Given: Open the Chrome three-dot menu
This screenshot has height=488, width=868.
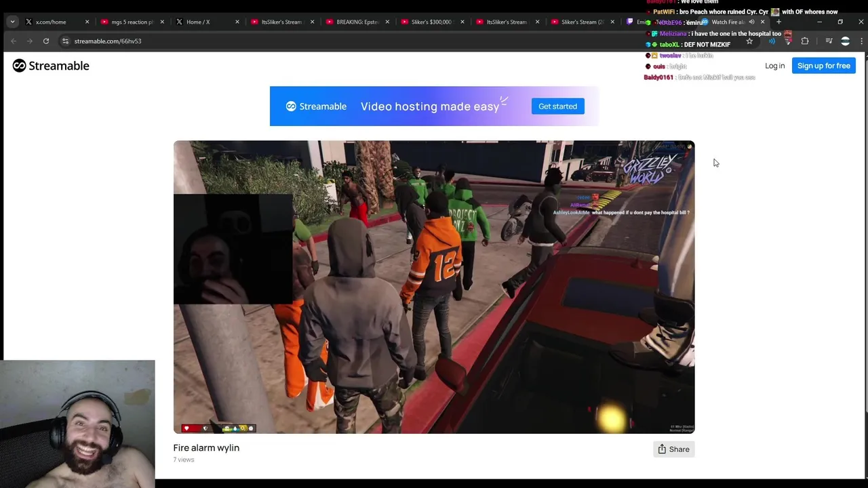Looking at the screenshot, I should point(861,41).
